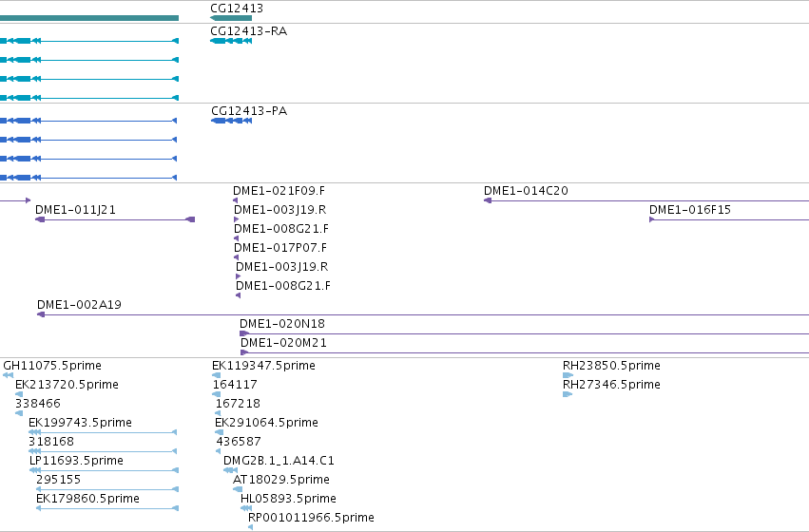Select the CG12413 gene feature bar
The width and height of the screenshot is (809, 532).
(231, 18)
